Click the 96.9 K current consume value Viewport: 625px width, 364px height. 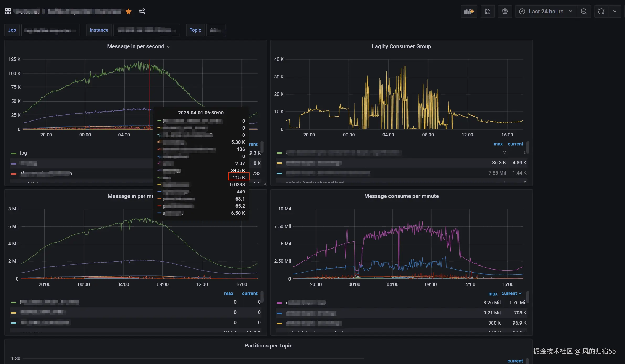(519, 323)
